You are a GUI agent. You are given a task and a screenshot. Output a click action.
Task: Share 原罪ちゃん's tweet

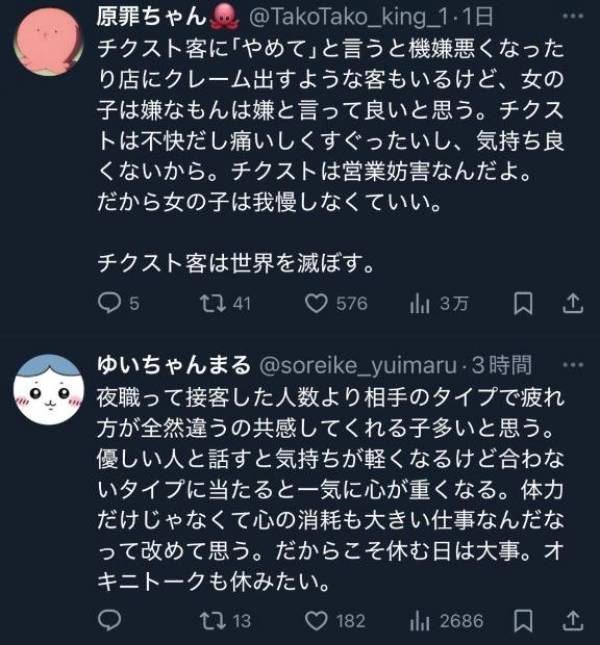(x=572, y=303)
